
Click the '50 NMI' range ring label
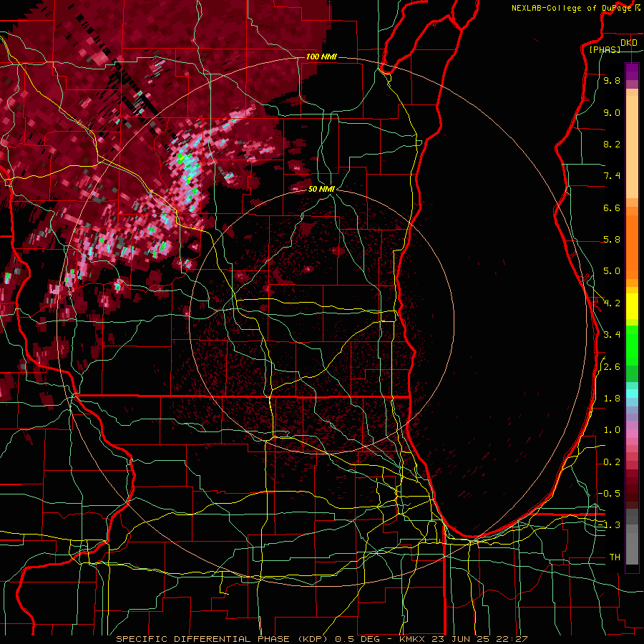pos(321,189)
